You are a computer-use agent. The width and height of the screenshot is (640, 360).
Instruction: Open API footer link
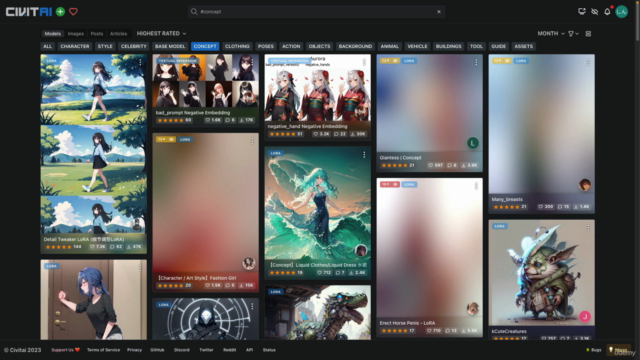(x=249, y=350)
